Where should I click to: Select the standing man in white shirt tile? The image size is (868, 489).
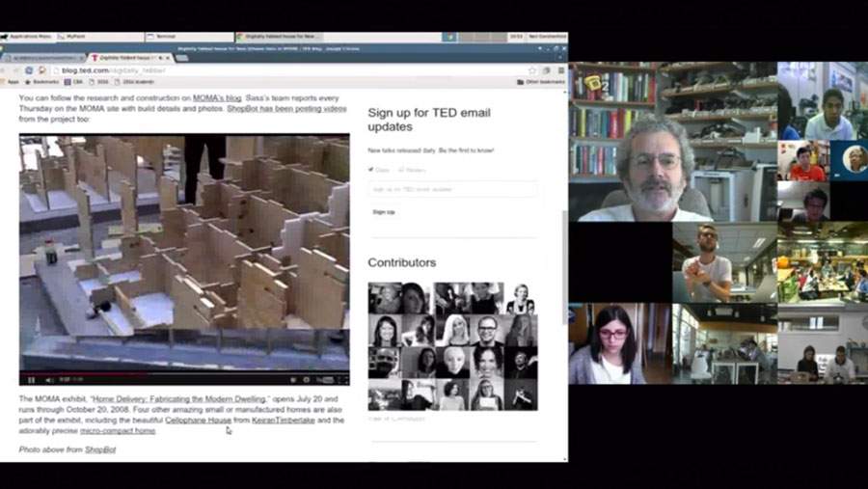point(724,262)
